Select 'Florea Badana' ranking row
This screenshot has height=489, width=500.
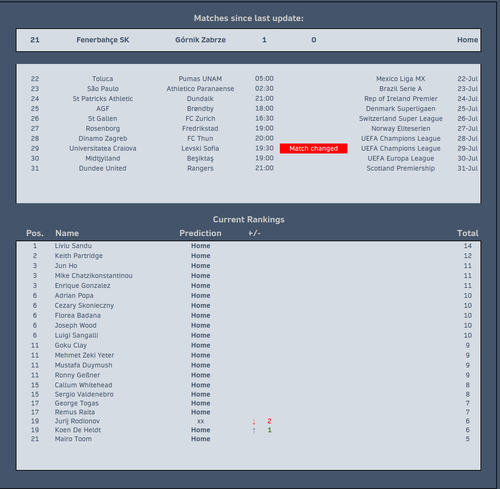point(248,315)
